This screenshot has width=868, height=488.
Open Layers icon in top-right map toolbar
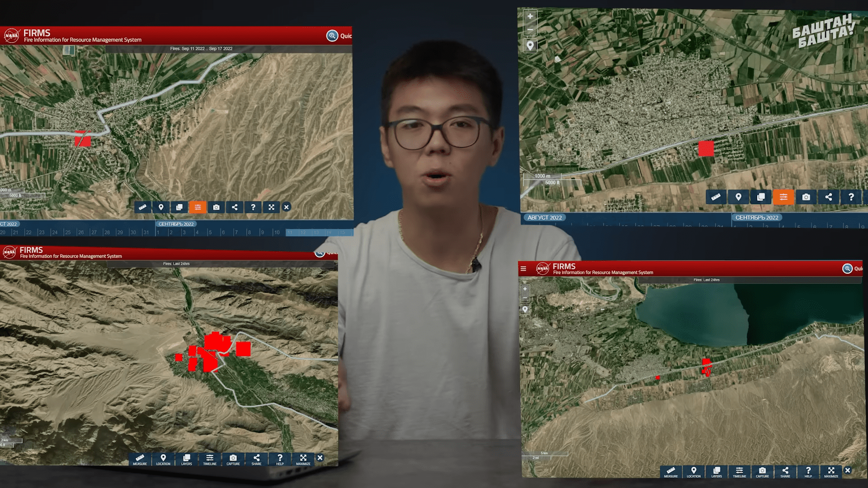761,197
